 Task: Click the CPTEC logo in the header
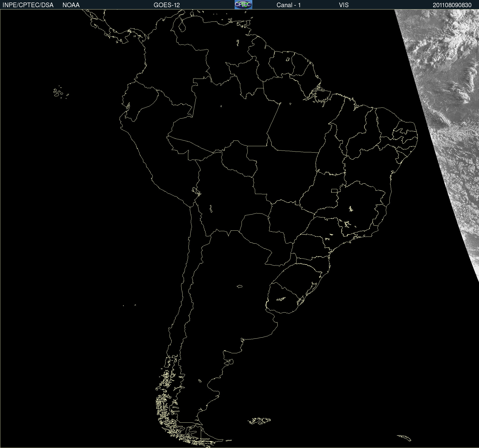coord(243,5)
